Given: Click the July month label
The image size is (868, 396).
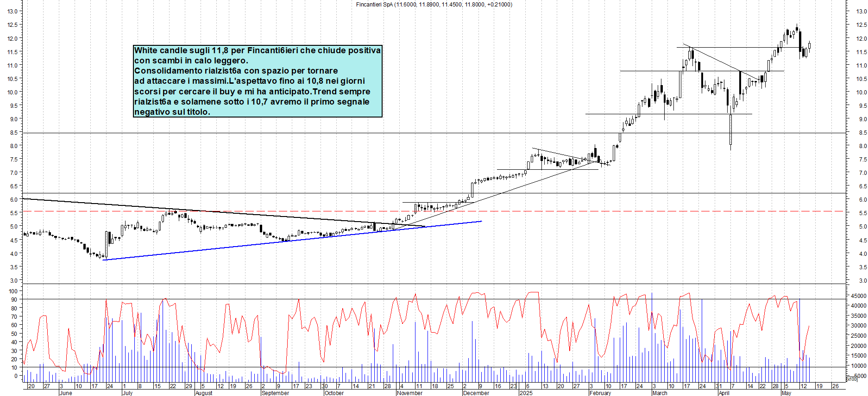Looking at the screenshot, I should [127, 393].
